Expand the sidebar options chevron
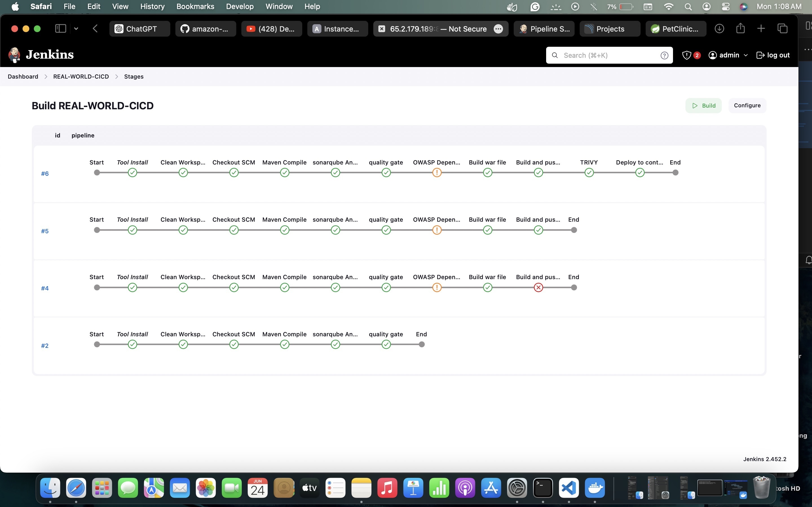Image resolution: width=812 pixels, height=507 pixels. click(76, 28)
